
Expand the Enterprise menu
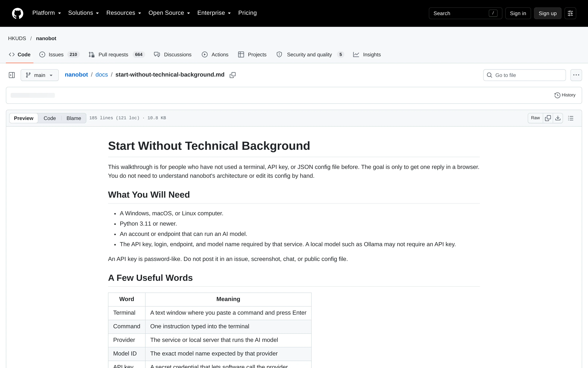(214, 13)
